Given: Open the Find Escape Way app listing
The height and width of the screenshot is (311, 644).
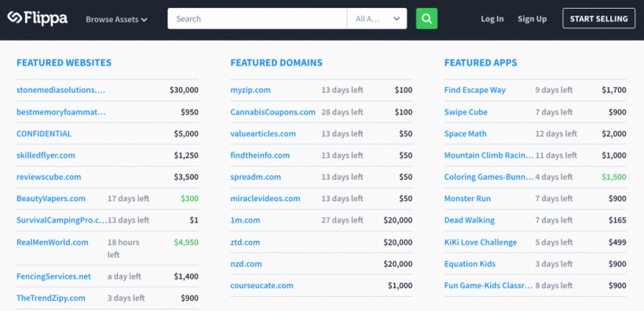Looking at the screenshot, I should pos(475,90).
